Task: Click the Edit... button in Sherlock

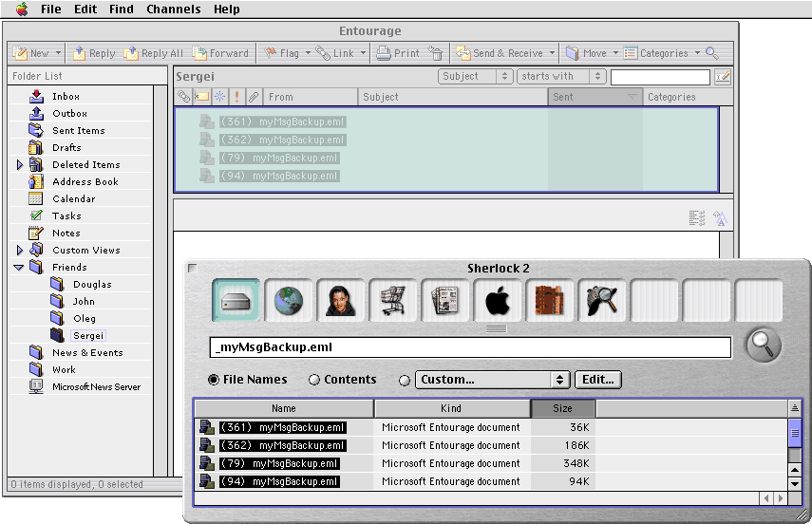Action: 597,380
